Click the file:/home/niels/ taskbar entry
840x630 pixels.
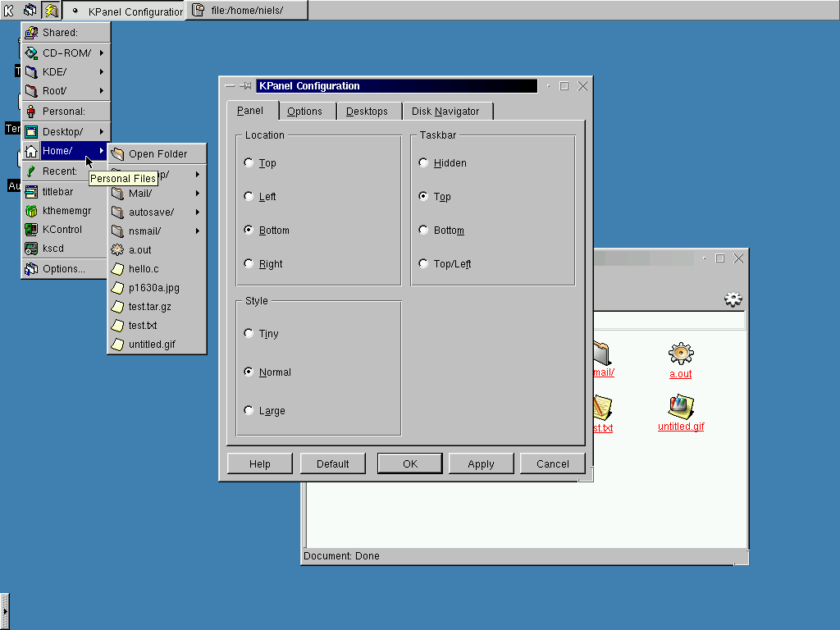click(x=246, y=11)
